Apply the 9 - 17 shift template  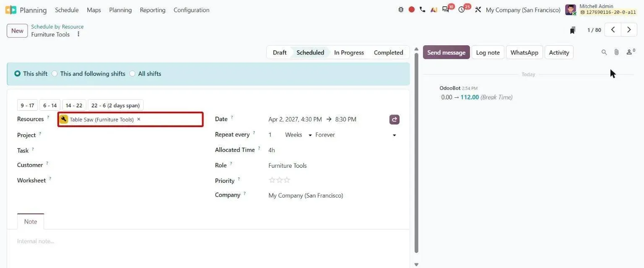point(27,105)
